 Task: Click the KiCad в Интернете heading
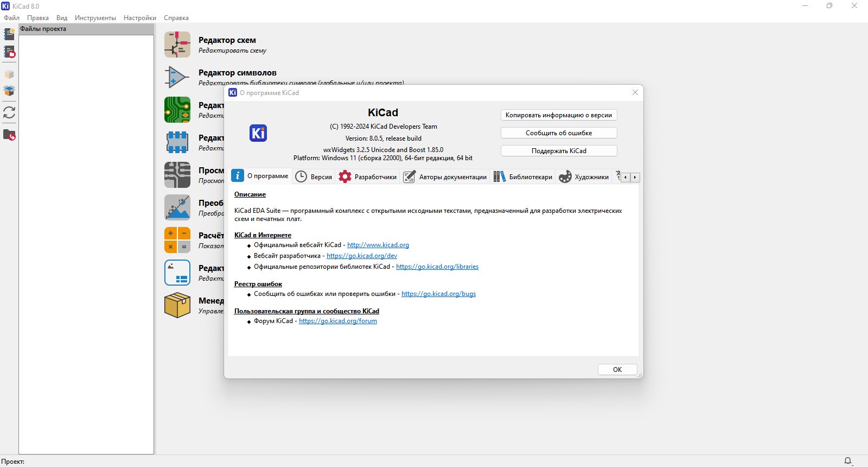[x=263, y=235]
